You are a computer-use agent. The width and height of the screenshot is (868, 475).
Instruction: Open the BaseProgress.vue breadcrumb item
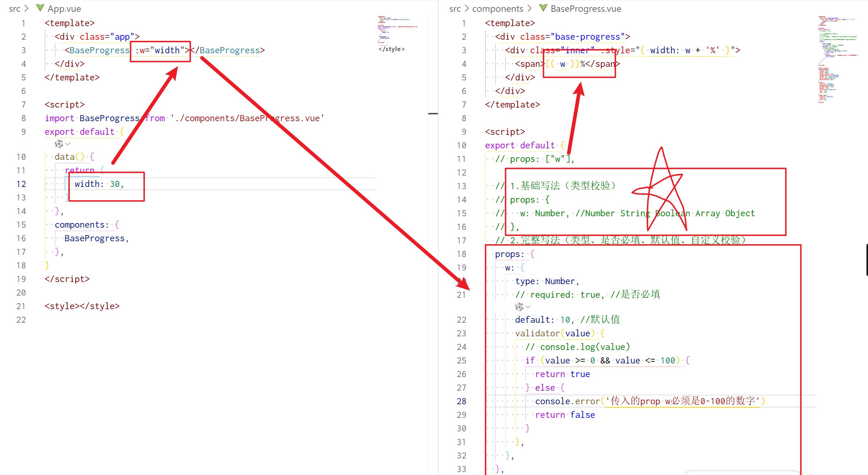point(586,9)
